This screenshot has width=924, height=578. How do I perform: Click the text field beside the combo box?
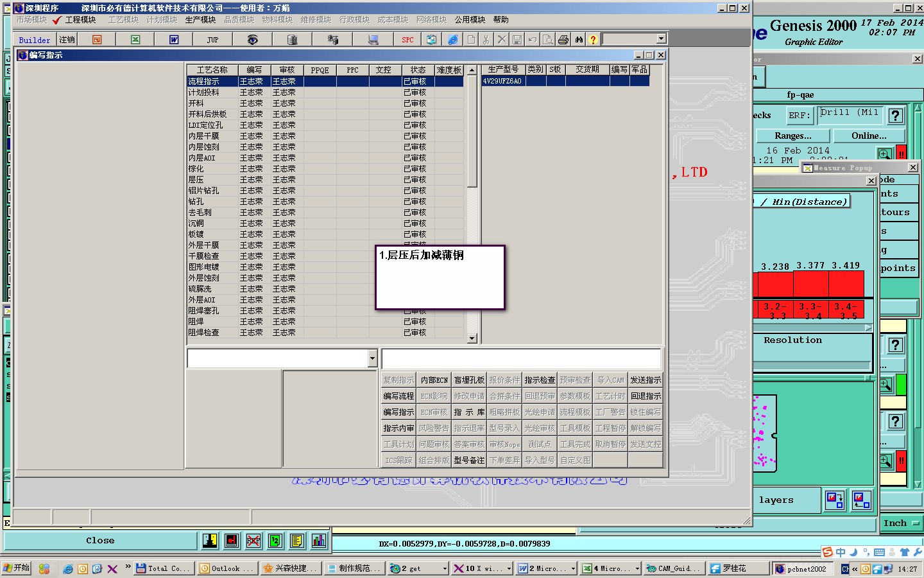pyautogui.click(x=521, y=358)
